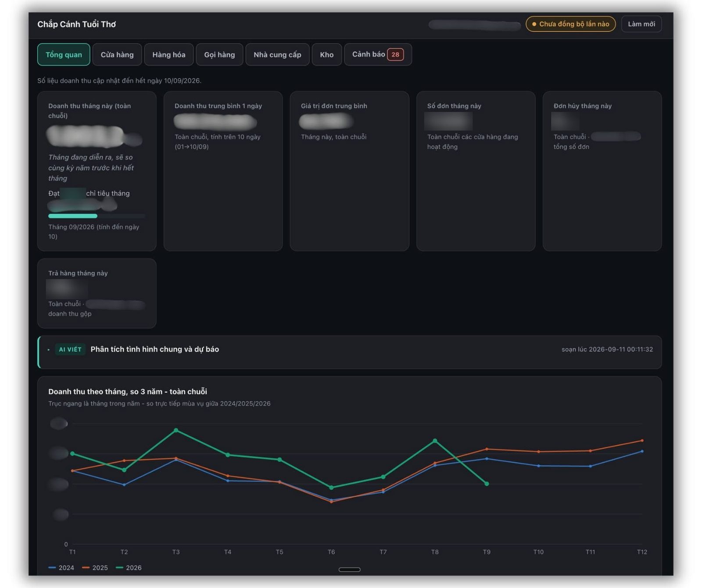
Task: Click the 2026 data point at T8
Action: pyautogui.click(x=435, y=440)
